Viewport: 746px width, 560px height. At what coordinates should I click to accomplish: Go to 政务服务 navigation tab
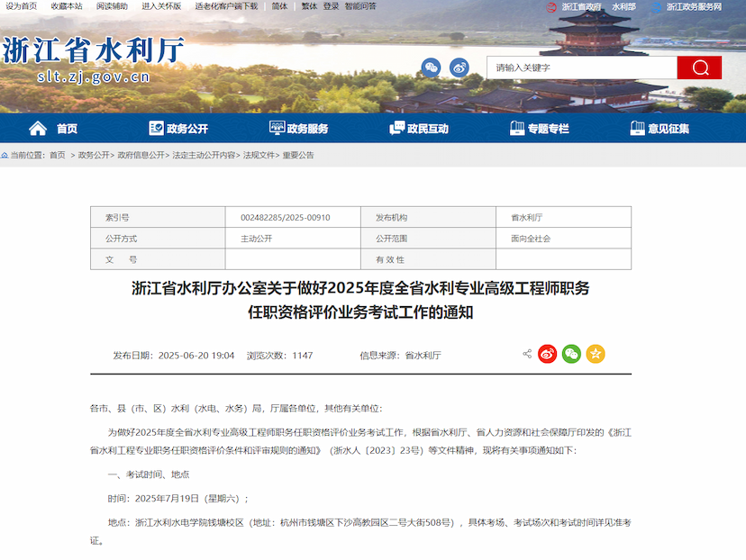pos(298,129)
